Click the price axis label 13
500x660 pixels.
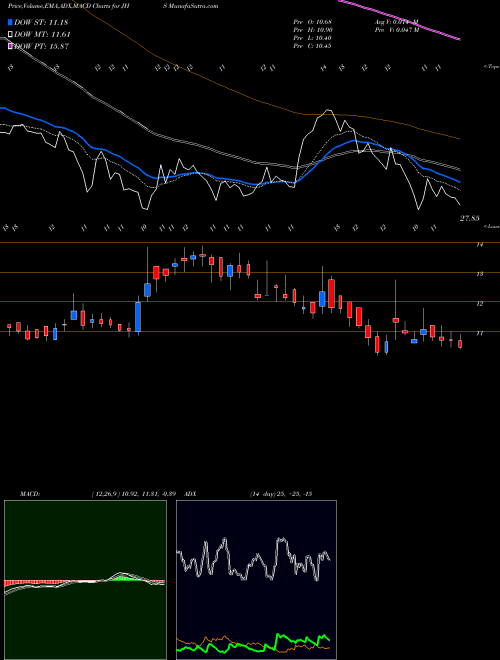(479, 274)
